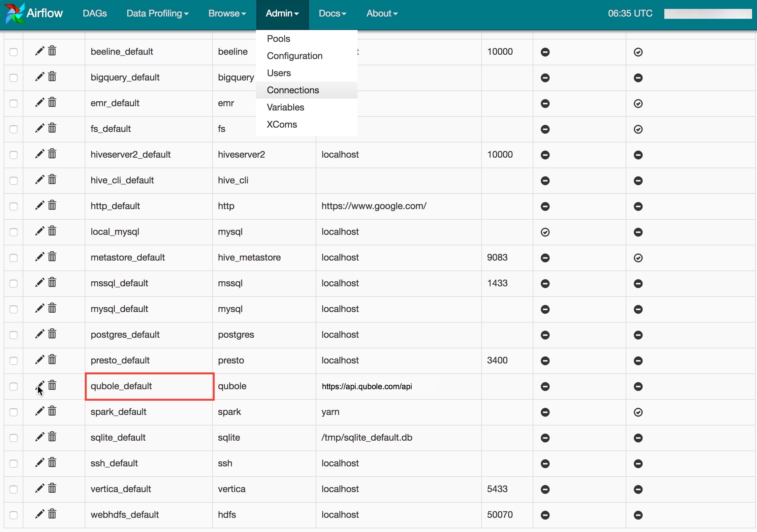The width and height of the screenshot is (757, 532).
Task: Go to the DAGs page
Action: (95, 13)
